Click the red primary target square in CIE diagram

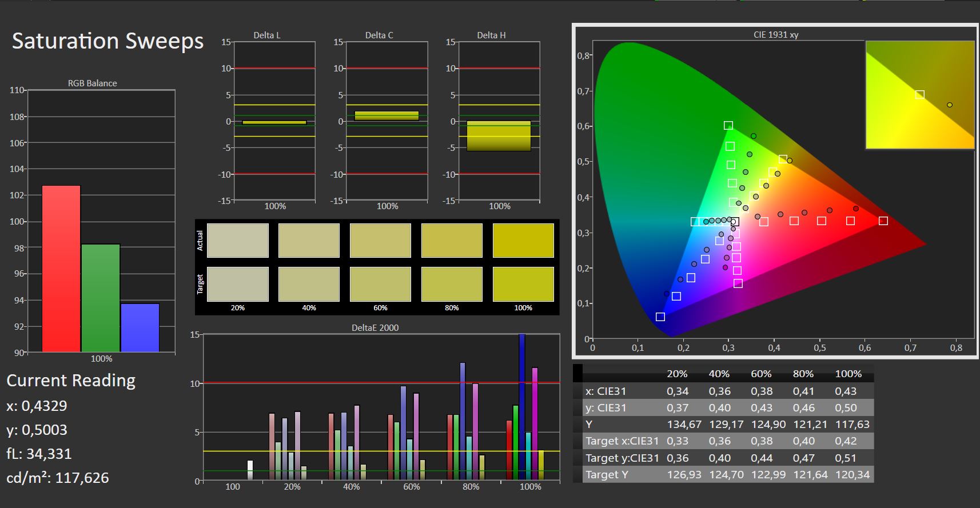point(883,221)
